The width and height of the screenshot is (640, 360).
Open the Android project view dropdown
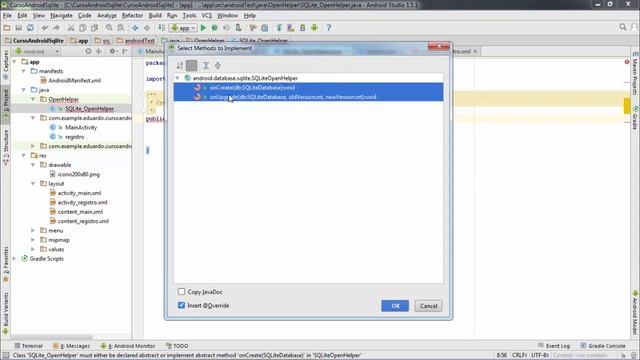(x=37, y=51)
